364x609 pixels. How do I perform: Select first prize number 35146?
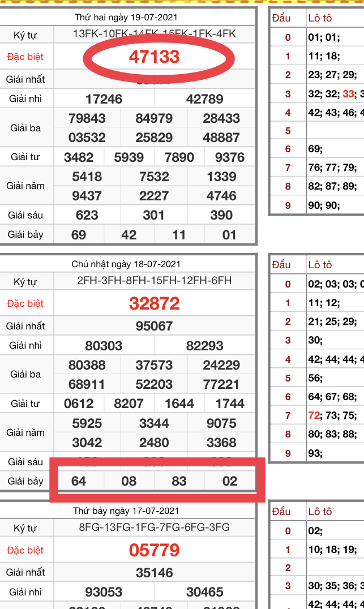[x=154, y=573]
